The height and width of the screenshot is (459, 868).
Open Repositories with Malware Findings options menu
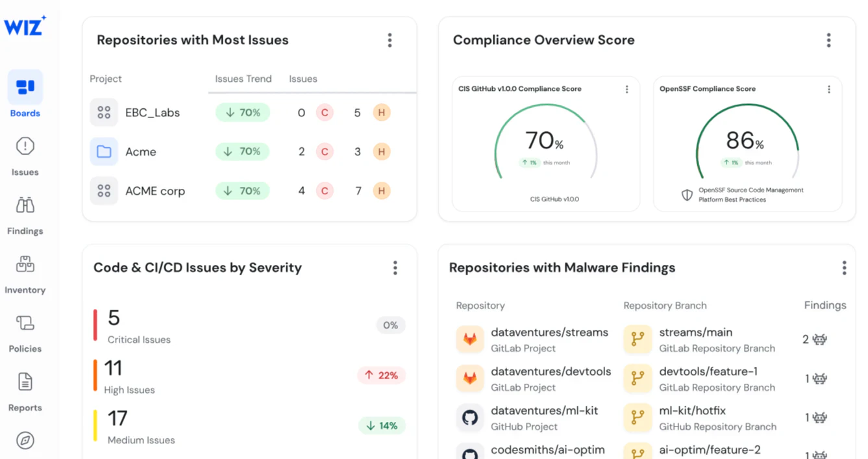844,268
